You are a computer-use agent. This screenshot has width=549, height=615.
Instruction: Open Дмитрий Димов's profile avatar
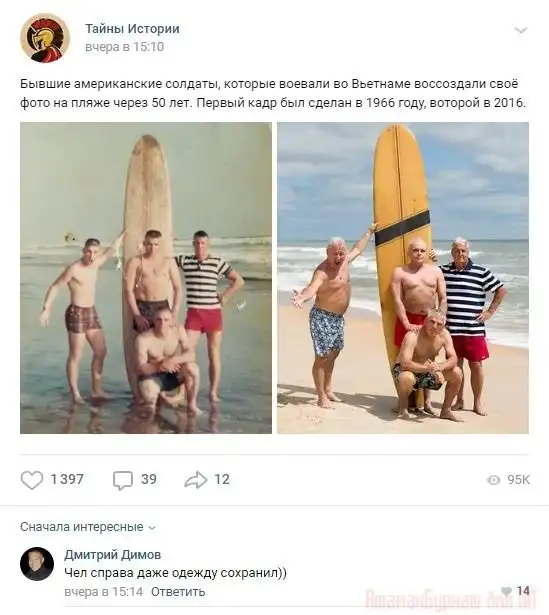(37, 564)
